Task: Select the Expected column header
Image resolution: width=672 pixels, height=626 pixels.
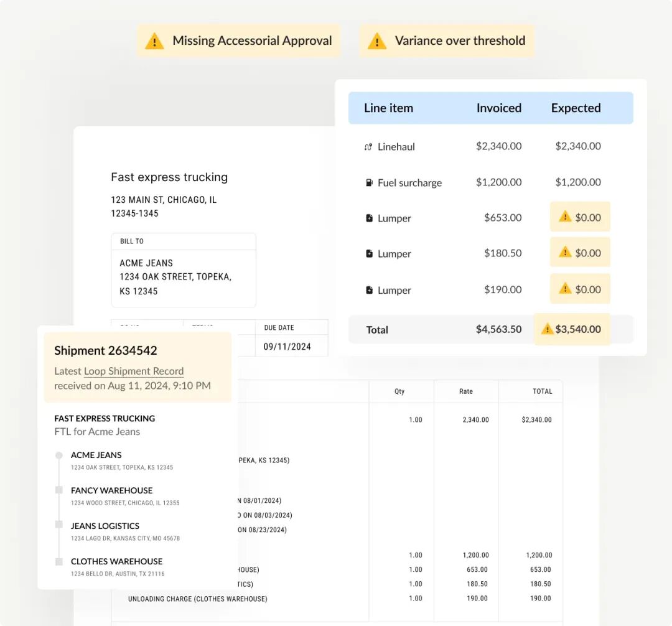Action: coord(576,108)
